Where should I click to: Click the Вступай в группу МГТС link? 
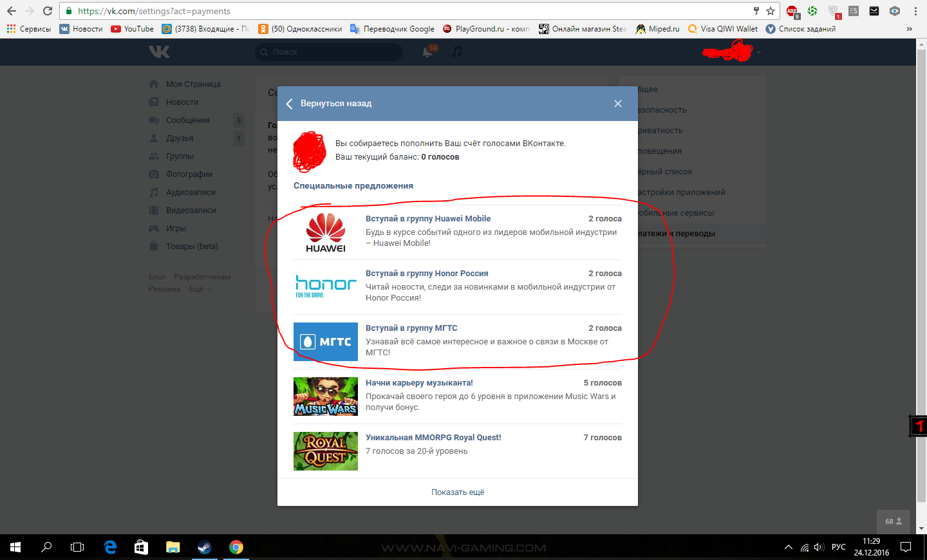tap(411, 328)
